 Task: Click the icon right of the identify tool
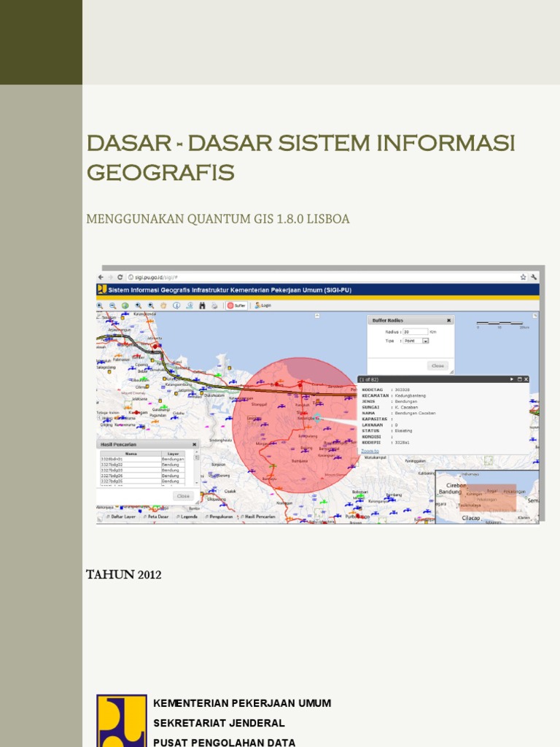point(189,306)
